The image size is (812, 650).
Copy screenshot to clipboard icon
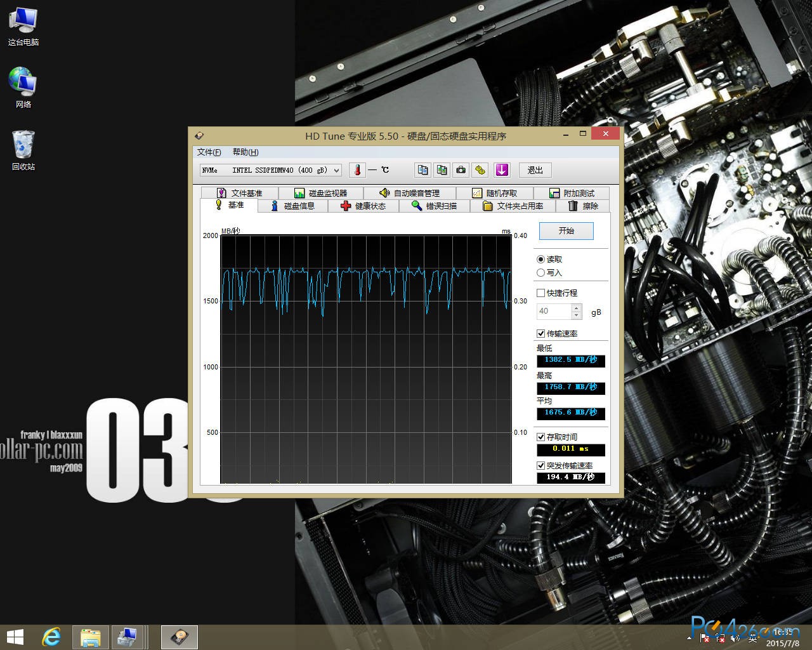point(442,170)
